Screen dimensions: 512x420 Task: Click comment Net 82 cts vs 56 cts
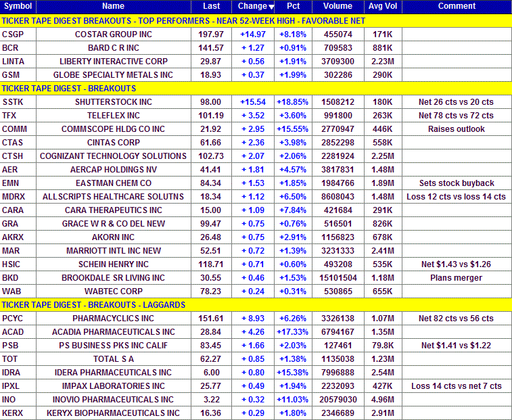456,319
